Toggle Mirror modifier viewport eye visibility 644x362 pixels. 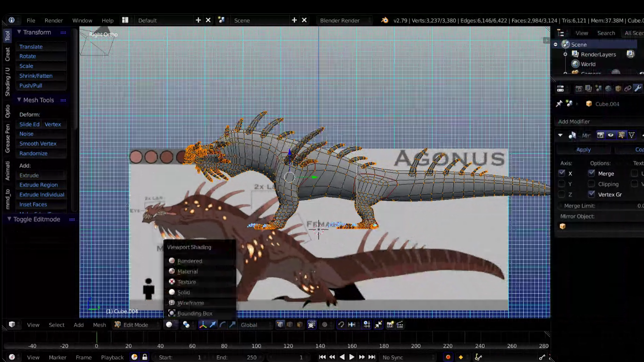[611, 135]
